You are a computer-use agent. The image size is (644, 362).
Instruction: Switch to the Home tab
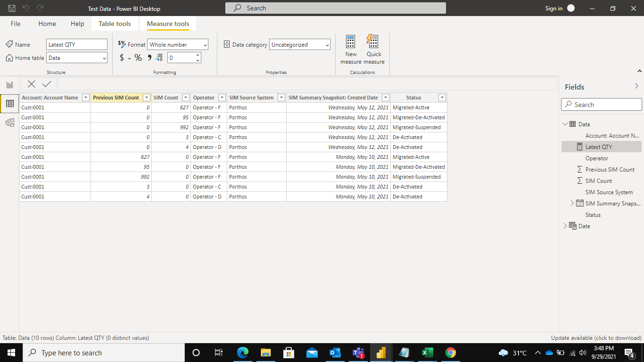47,24
